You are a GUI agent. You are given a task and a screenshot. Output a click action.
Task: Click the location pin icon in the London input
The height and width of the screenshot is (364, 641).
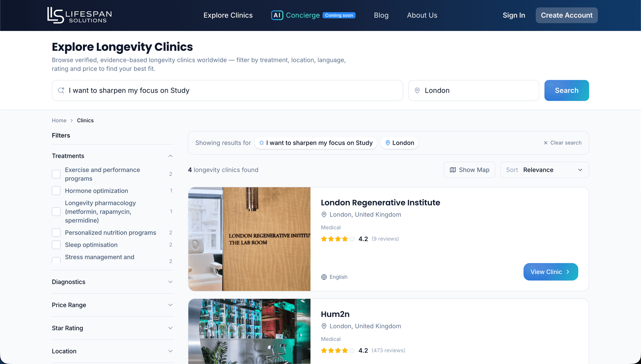(x=417, y=90)
